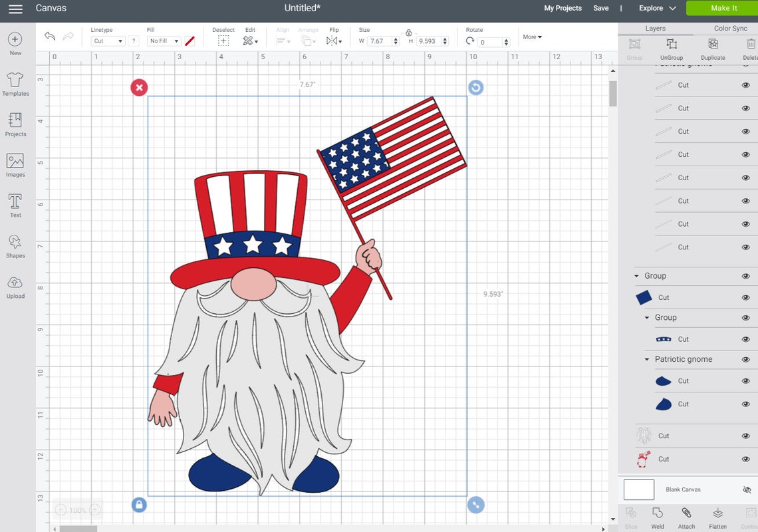Duplicate the selected layer
758x532 pixels.
point(713,49)
